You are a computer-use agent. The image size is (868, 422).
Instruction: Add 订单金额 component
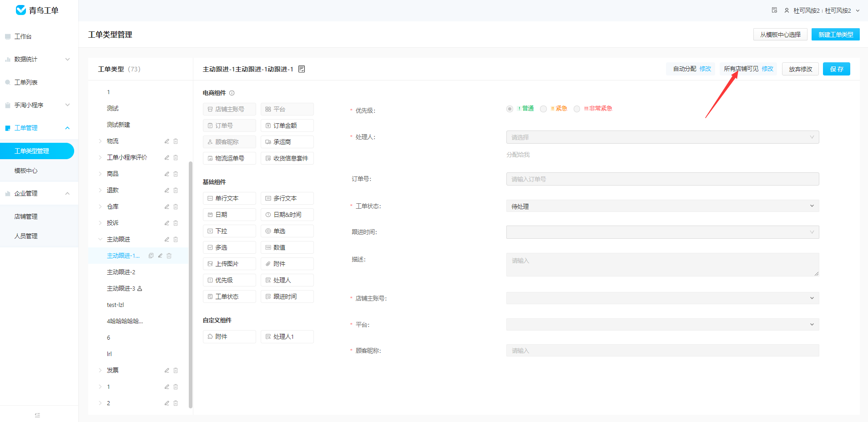pos(287,126)
